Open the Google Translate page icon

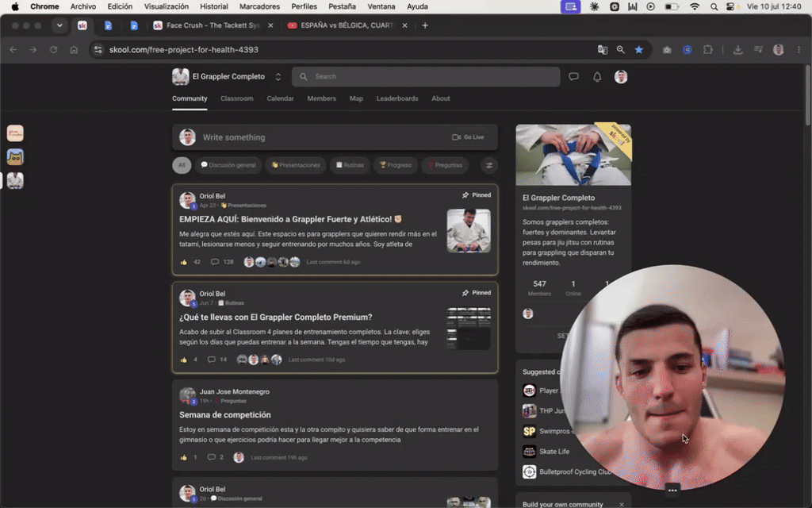point(603,50)
